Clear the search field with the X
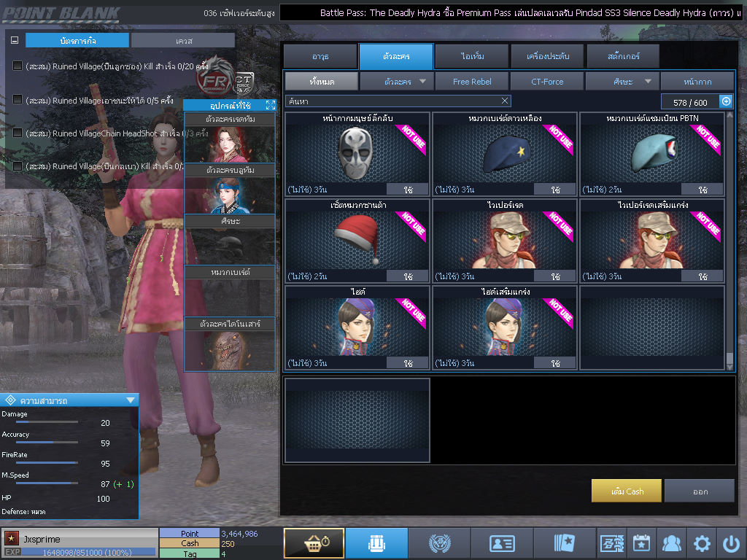Image resolution: width=747 pixels, height=560 pixels. [505, 101]
